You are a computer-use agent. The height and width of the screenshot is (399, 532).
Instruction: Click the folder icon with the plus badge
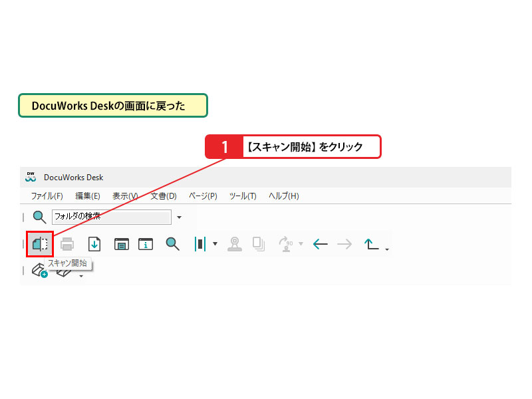(39, 271)
